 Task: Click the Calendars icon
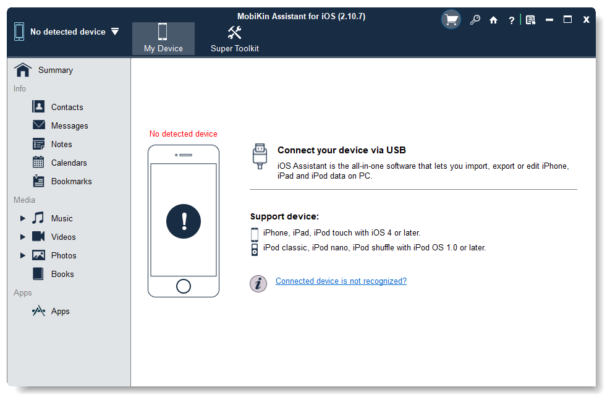point(38,162)
